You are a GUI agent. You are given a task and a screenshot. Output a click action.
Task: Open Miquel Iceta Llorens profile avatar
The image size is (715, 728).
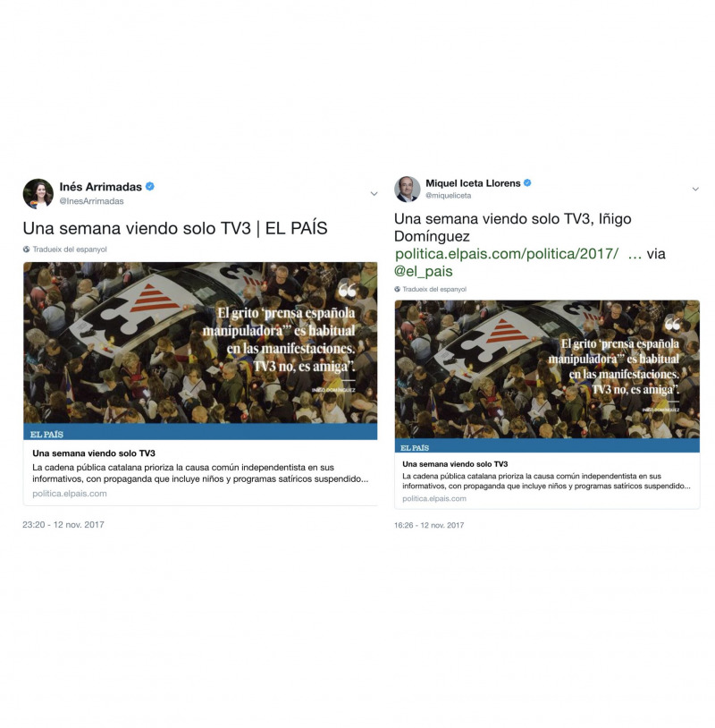(x=407, y=189)
